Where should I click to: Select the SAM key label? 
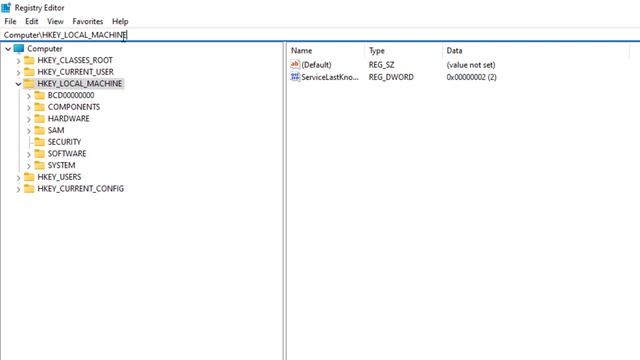56,130
